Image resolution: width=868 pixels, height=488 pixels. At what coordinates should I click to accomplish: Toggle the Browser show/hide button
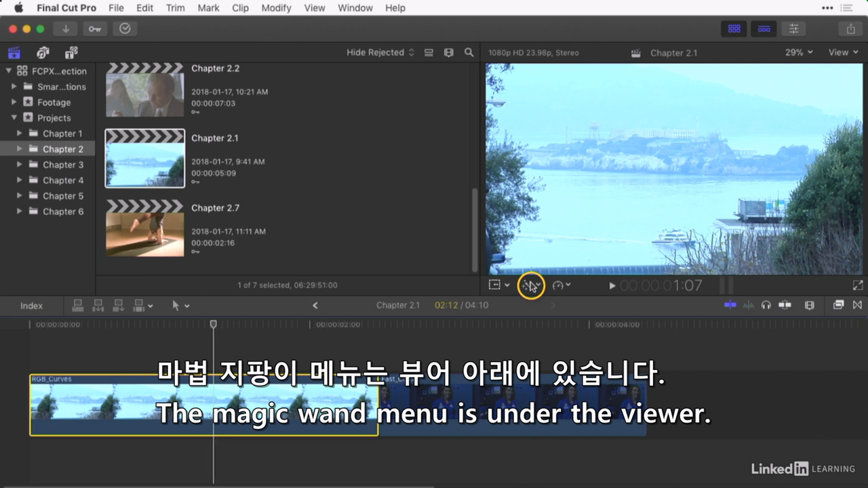(x=734, y=28)
